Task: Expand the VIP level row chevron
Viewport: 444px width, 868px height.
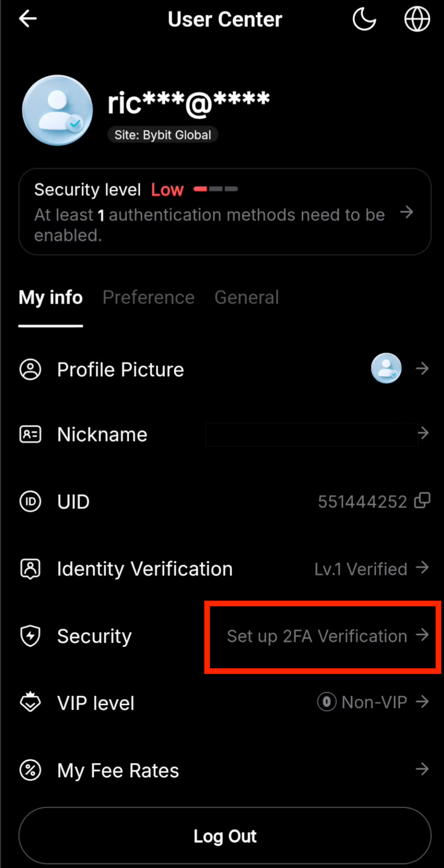Action: (423, 702)
